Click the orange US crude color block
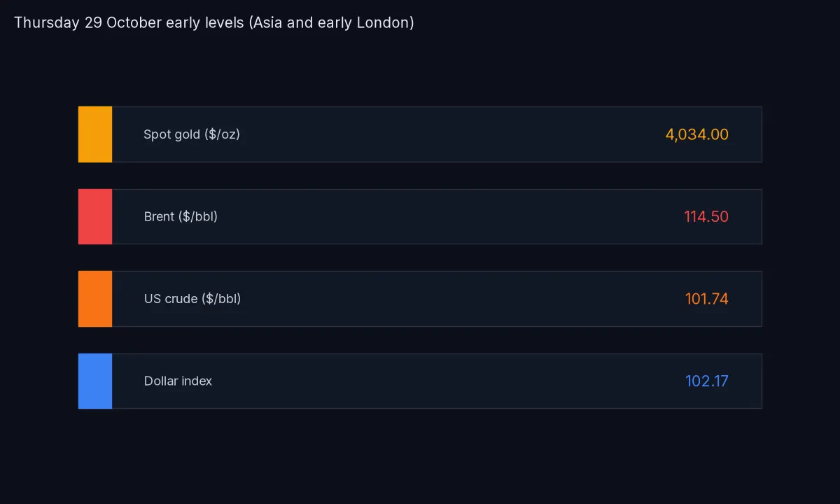Image resolution: width=840 pixels, height=504 pixels. click(x=95, y=299)
